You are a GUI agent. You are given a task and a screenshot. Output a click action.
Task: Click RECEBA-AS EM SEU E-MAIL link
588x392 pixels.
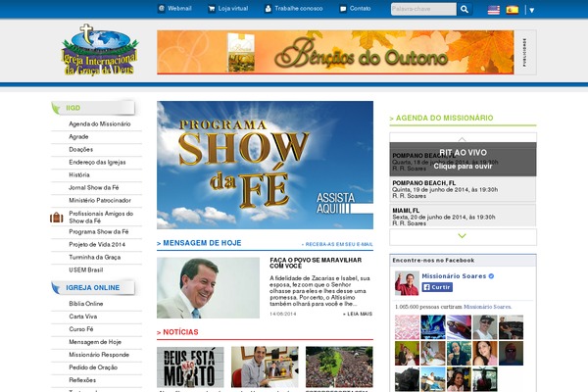[337, 244]
